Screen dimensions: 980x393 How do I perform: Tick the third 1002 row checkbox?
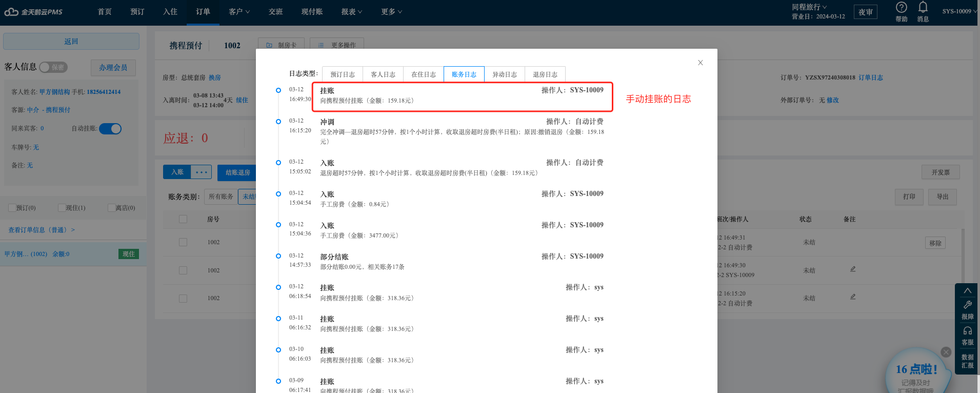[x=183, y=298]
